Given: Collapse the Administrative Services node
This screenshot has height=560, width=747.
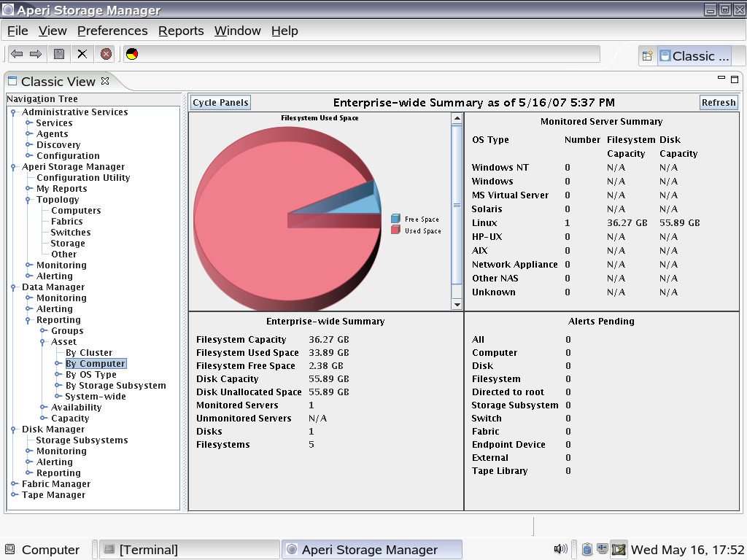Looking at the screenshot, I should tap(13, 112).
